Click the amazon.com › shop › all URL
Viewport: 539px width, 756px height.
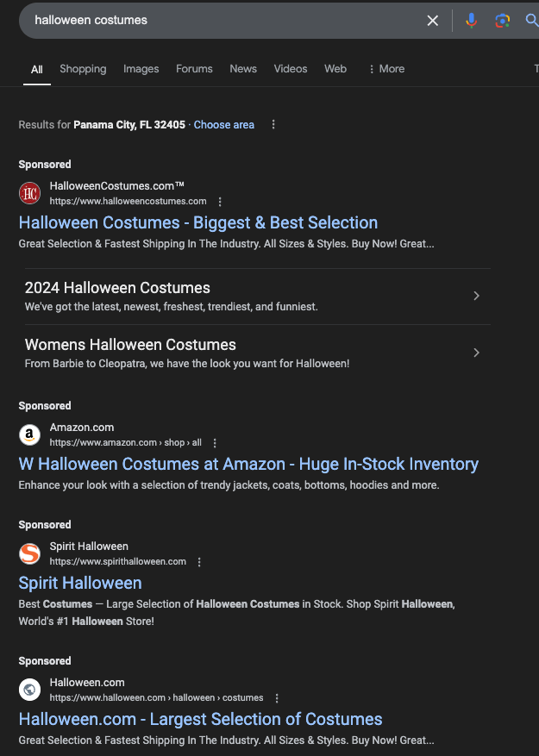coord(125,442)
